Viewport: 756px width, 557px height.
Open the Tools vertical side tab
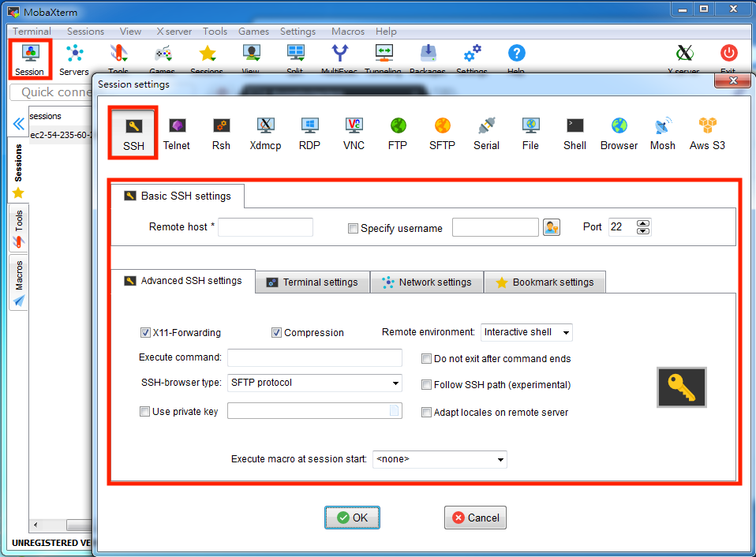tap(18, 228)
